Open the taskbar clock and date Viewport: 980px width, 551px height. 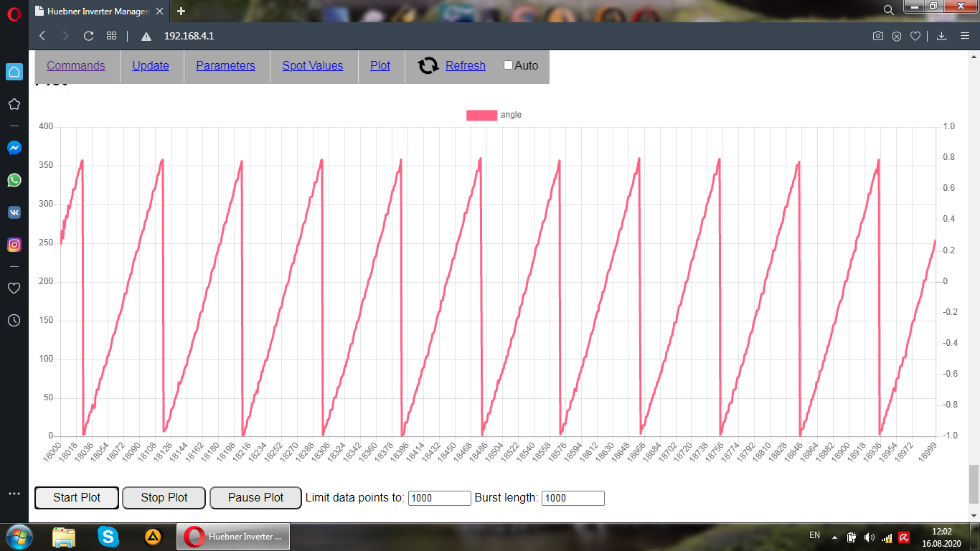click(x=941, y=537)
